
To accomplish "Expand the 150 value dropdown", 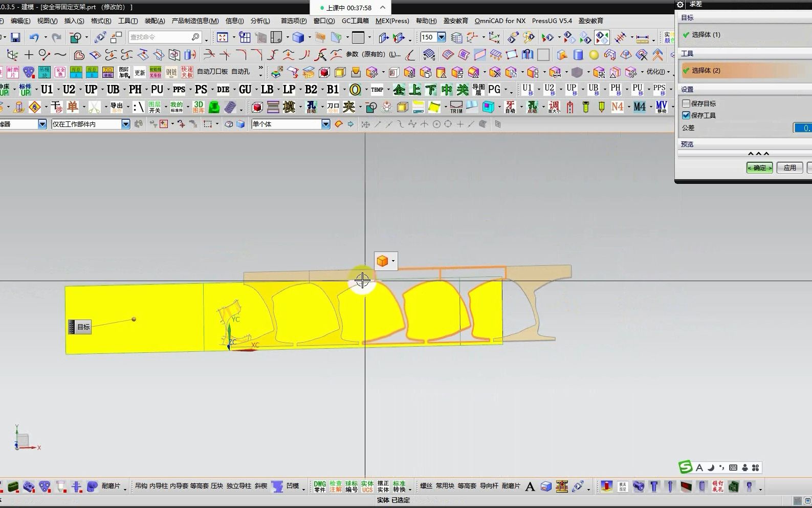I will 441,37.
